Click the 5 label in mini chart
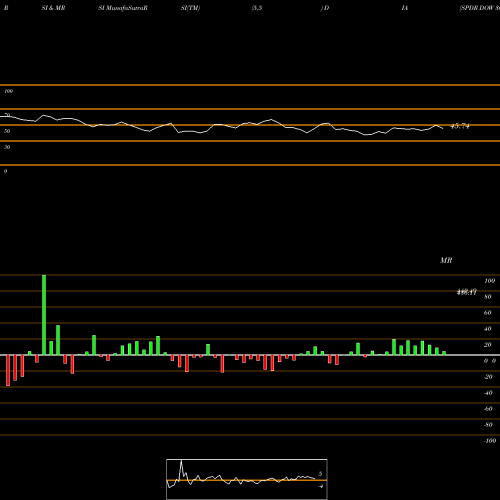 [x=320, y=474]
